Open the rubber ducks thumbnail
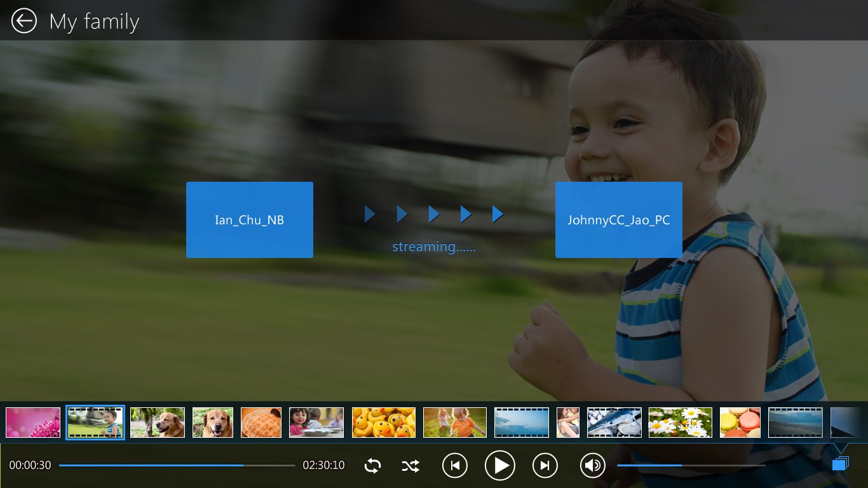This screenshot has width=868, height=488. pyautogui.click(x=384, y=423)
